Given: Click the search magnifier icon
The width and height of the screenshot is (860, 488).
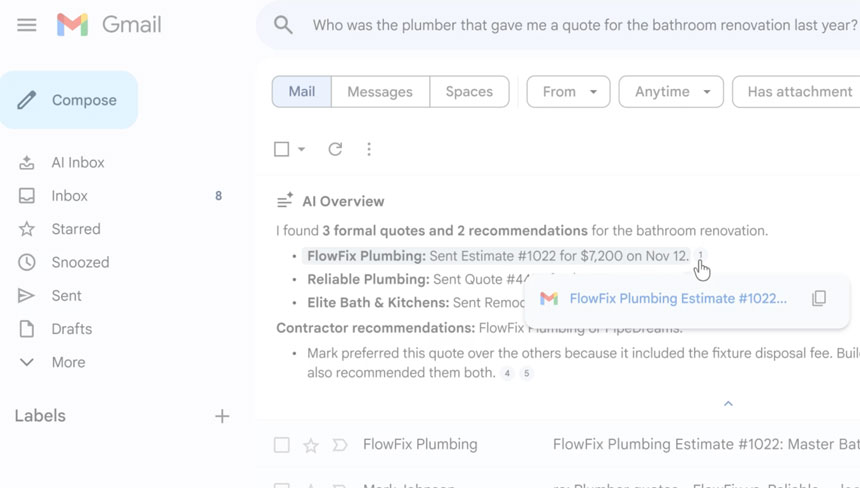Looking at the screenshot, I should pyautogui.click(x=284, y=25).
